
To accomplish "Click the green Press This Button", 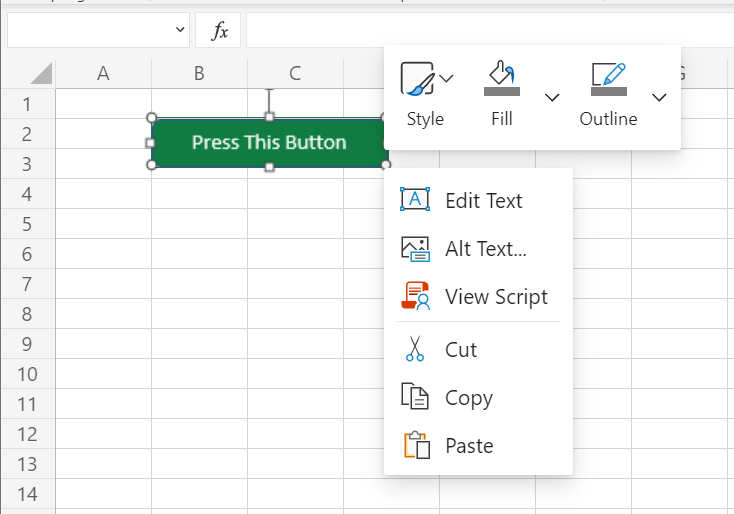I will point(268,142).
